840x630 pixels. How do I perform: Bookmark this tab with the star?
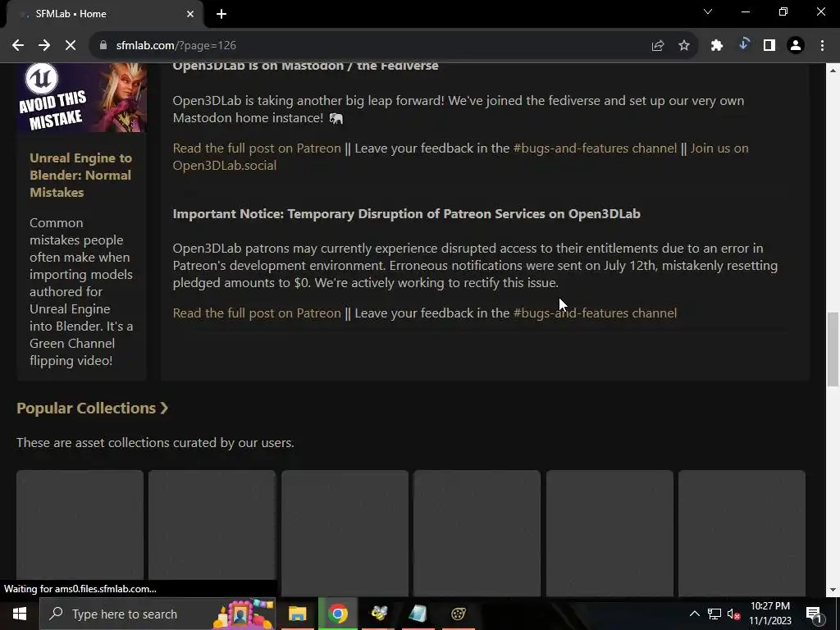point(684,46)
